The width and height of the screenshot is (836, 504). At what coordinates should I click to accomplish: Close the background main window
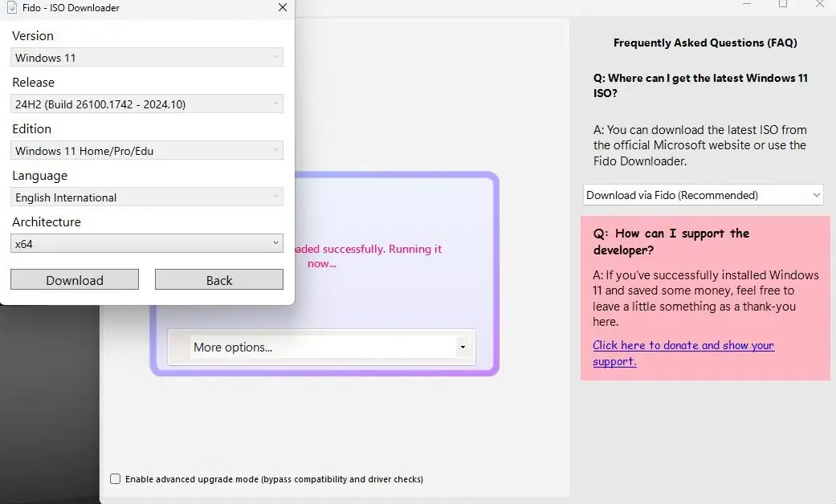coord(820,4)
